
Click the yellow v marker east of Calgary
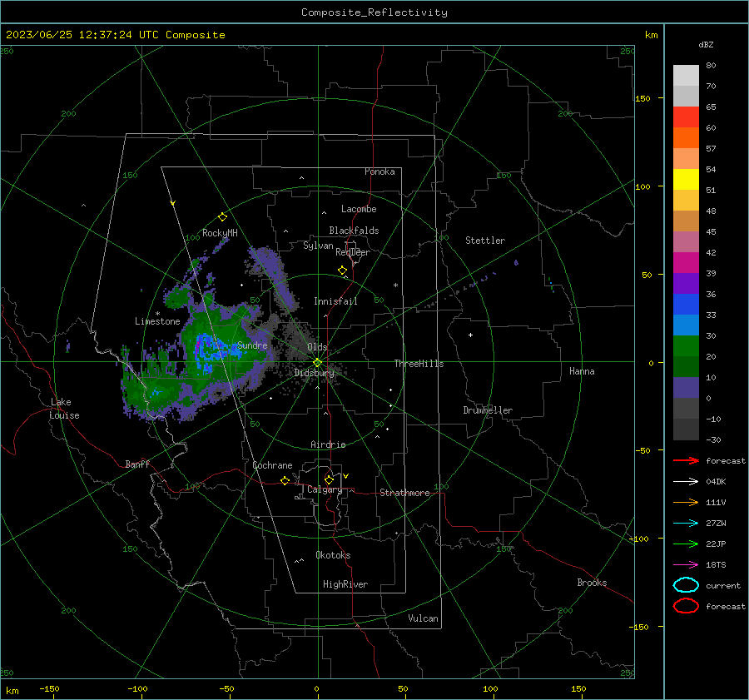coord(346,476)
